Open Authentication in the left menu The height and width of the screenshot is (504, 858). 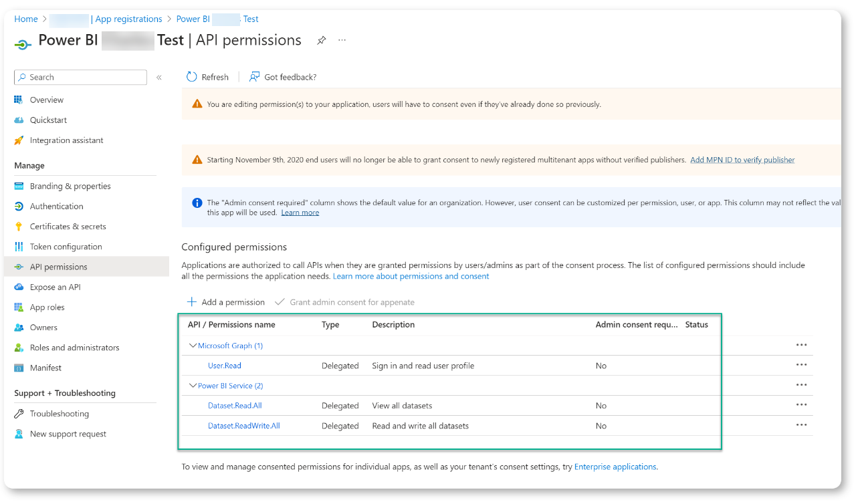(x=57, y=207)
